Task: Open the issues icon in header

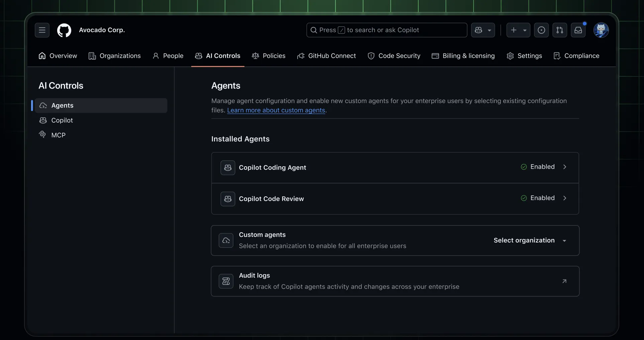Action: tap(541, 30)
